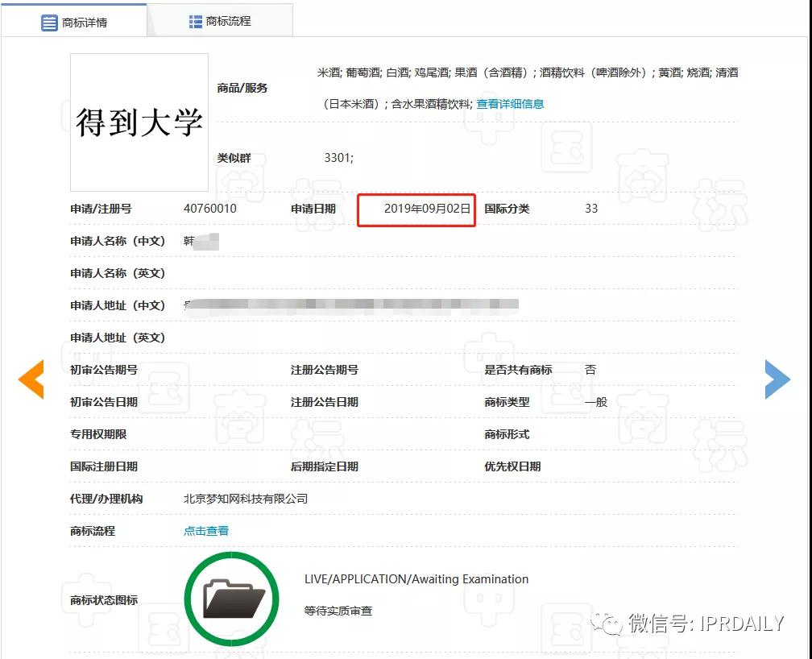Click the 是否共有商标 label
This screenshot has width=812, height=659.
tap(519, 370)
